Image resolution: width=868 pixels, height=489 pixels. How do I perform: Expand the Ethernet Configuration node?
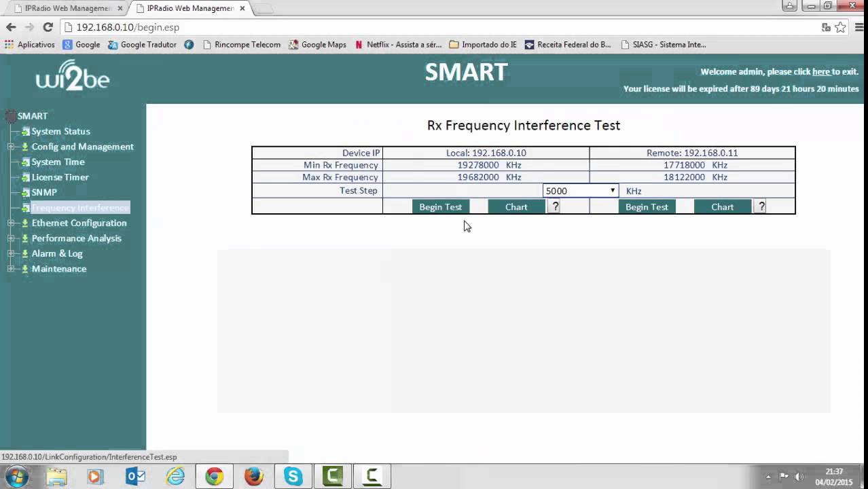tap(11, 223)
